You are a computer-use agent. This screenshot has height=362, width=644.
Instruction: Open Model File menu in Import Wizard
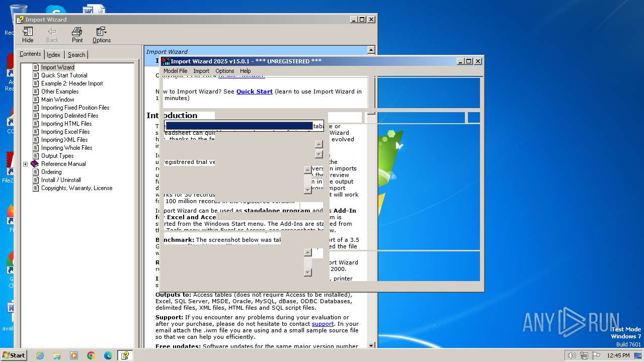pos(175,71)
